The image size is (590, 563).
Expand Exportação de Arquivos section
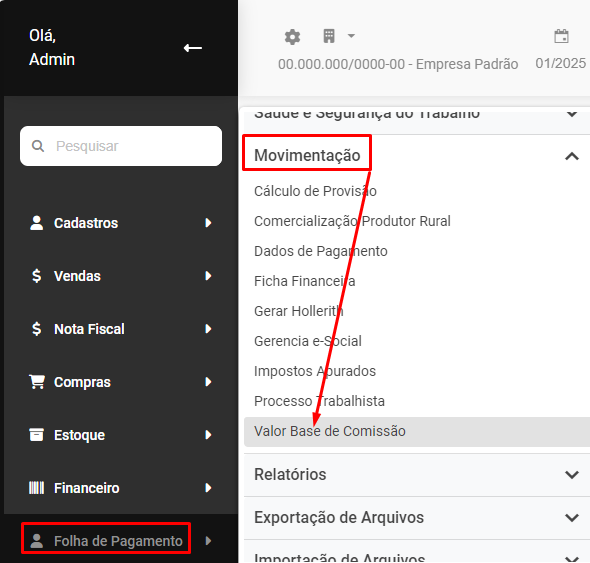click(x=417, y=517)
